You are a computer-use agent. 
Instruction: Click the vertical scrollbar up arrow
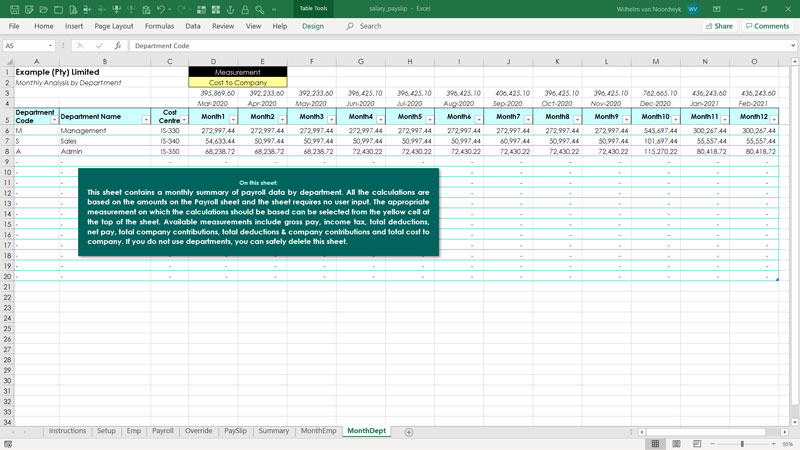coord(794,61)
